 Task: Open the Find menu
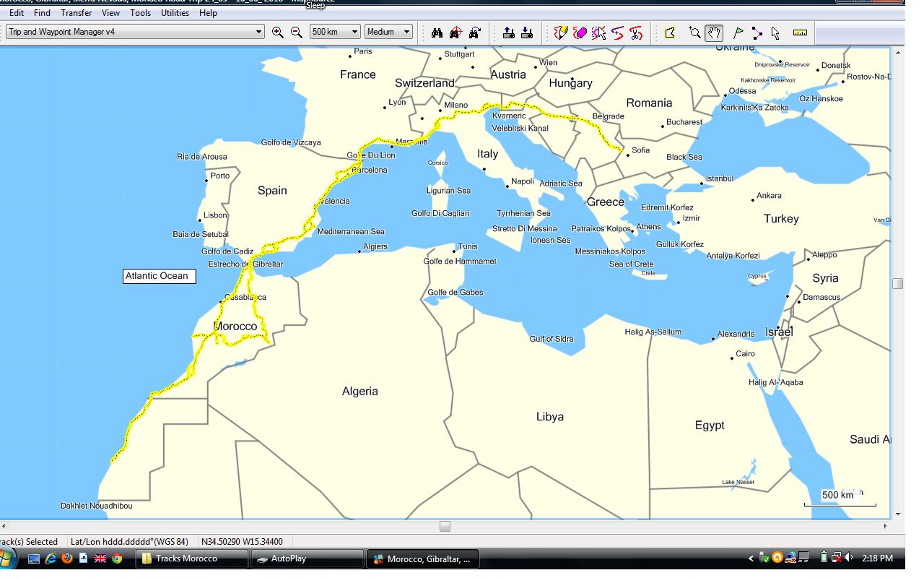click(42, 13)
